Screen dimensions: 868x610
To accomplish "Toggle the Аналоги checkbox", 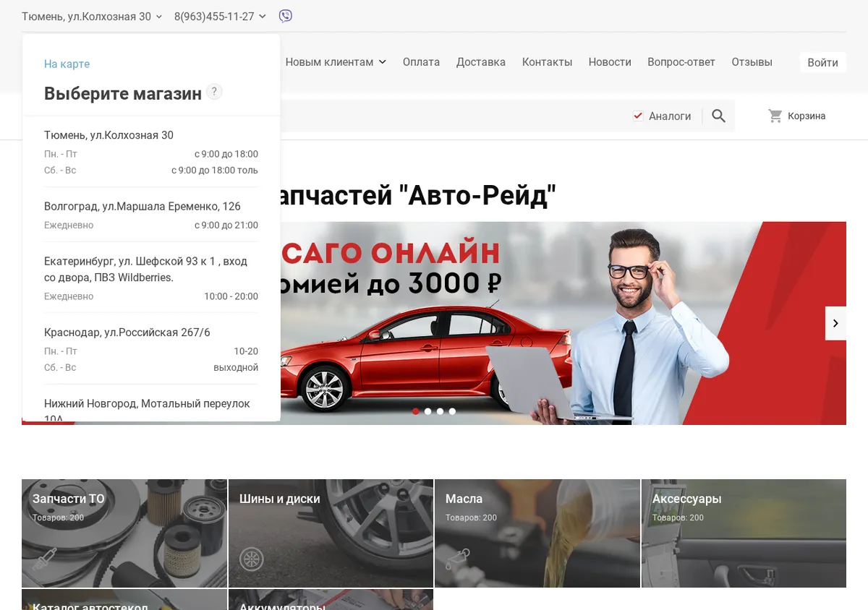I will [638, 116].
